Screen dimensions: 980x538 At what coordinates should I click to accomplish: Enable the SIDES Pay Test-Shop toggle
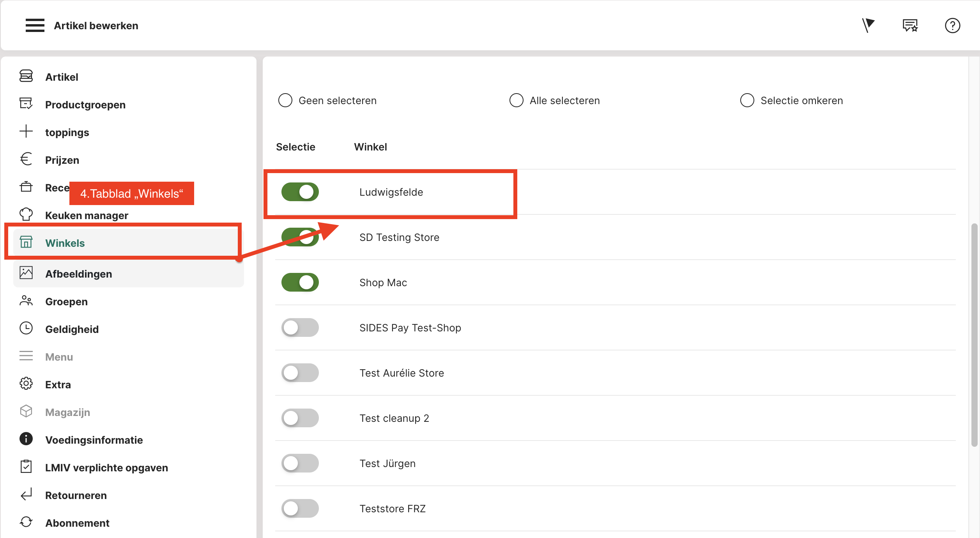coord(300,327)
